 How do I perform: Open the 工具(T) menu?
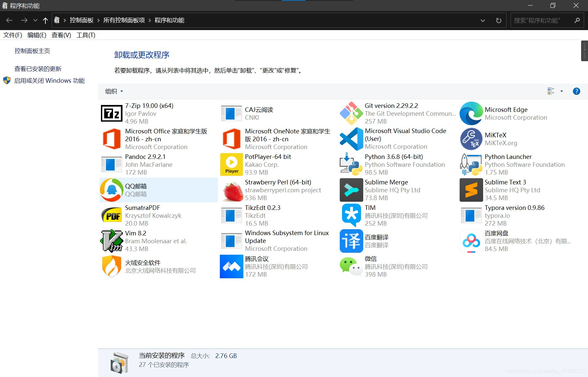pos(86,35)
